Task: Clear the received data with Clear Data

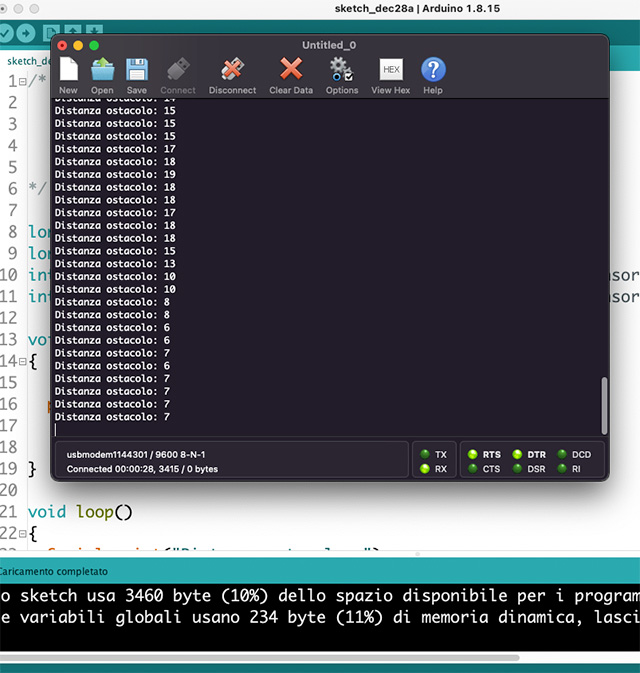Action: (291, 74)
